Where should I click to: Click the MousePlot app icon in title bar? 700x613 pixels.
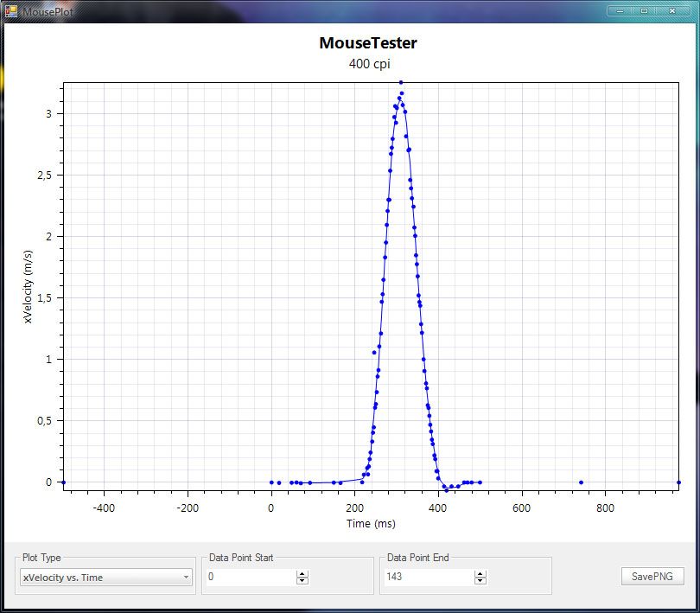point(11,11)
